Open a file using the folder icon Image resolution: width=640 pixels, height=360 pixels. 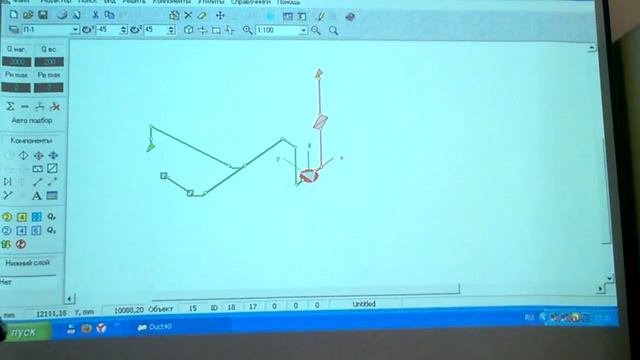point(28,15)
